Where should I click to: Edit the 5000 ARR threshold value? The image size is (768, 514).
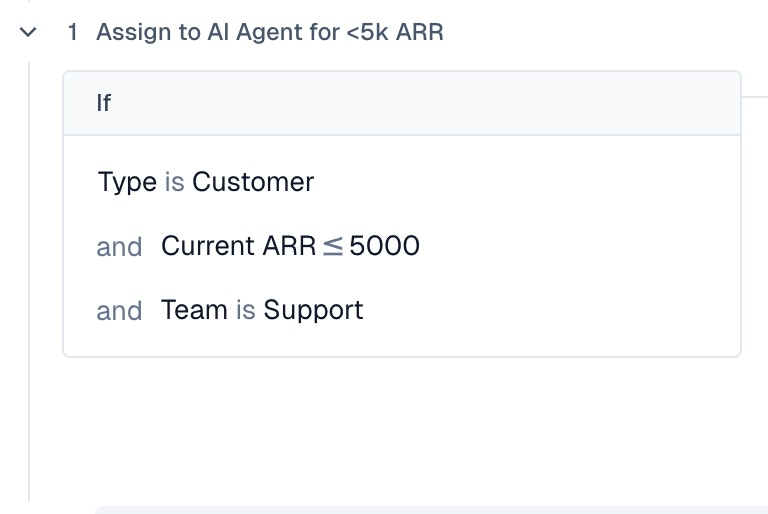384,246
